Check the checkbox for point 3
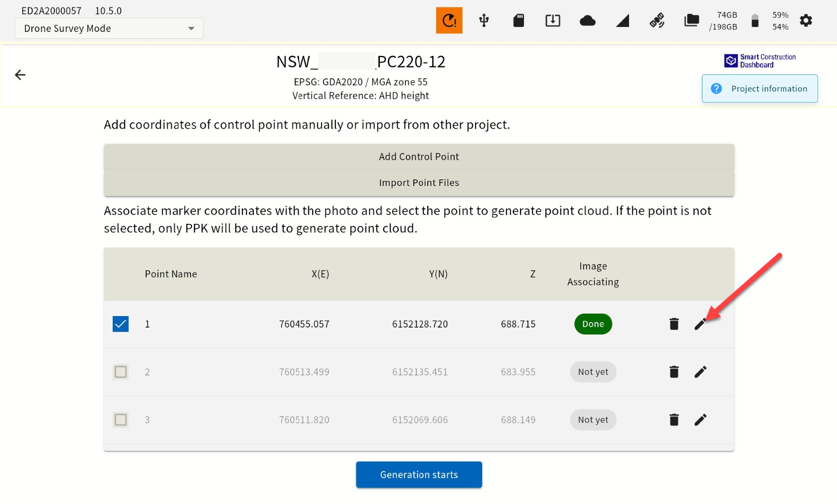This screenshot has width=837, height=504. click(121, 420)
